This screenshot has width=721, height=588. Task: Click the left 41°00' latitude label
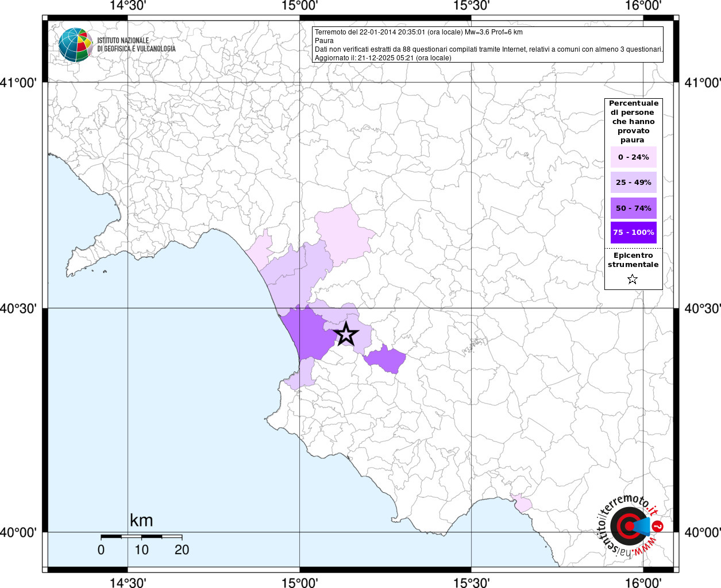tap(18, 83)
